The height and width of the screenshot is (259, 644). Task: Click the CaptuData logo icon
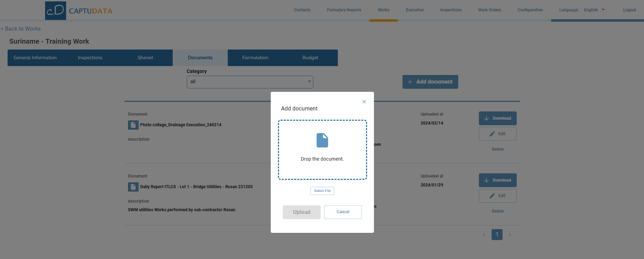[x=55, y=10]
